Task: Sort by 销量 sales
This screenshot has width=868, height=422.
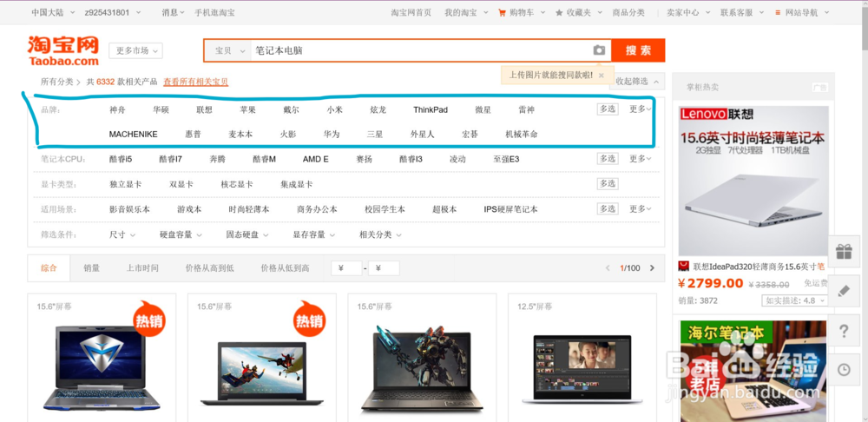Action: pyautogui.click(x=91, y=268)
